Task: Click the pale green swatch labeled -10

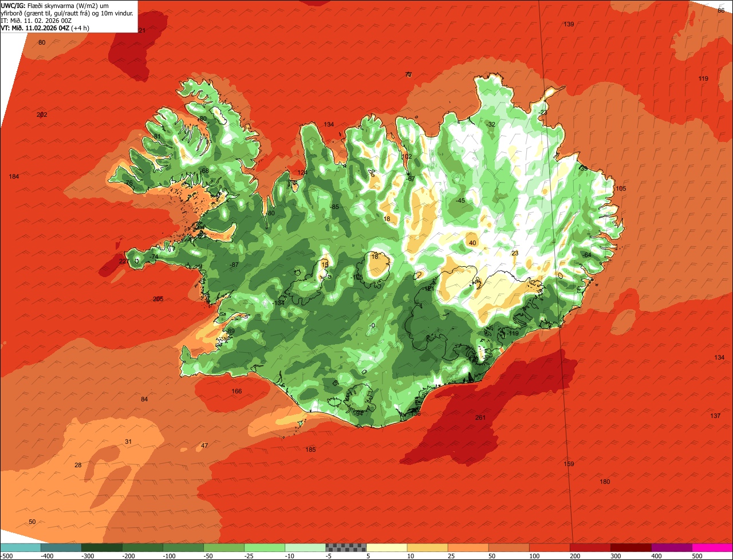Action: click(305, 547)
